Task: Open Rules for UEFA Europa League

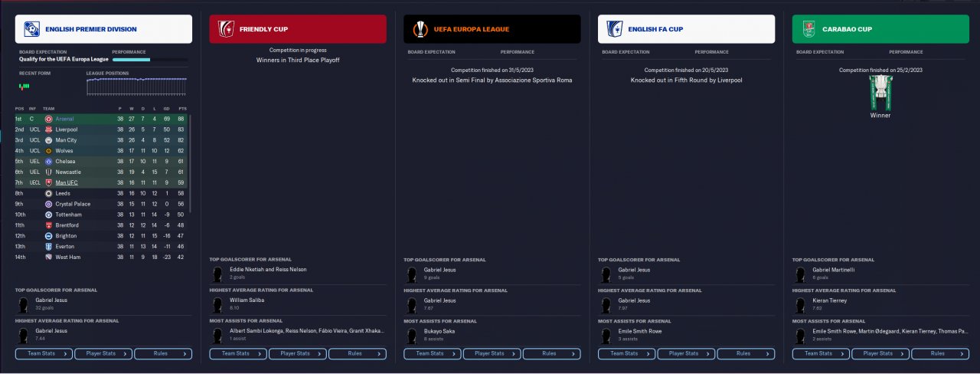Action: click(552, 353)
